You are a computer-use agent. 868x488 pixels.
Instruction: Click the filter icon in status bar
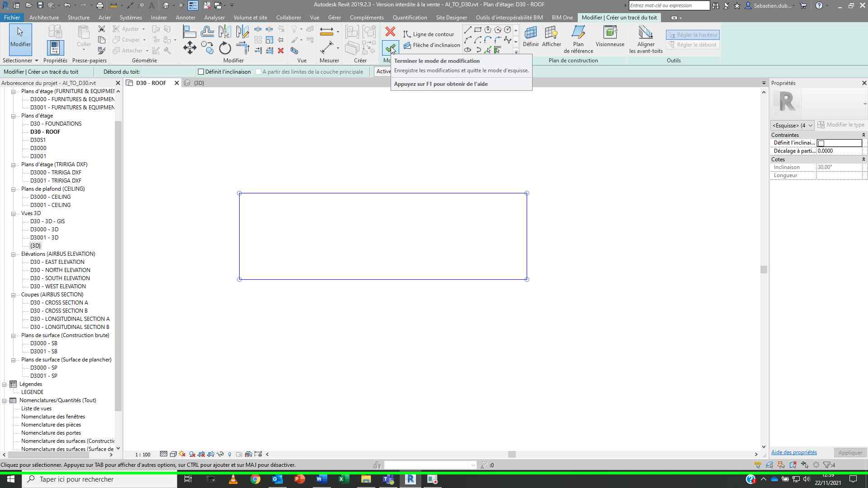827,465
